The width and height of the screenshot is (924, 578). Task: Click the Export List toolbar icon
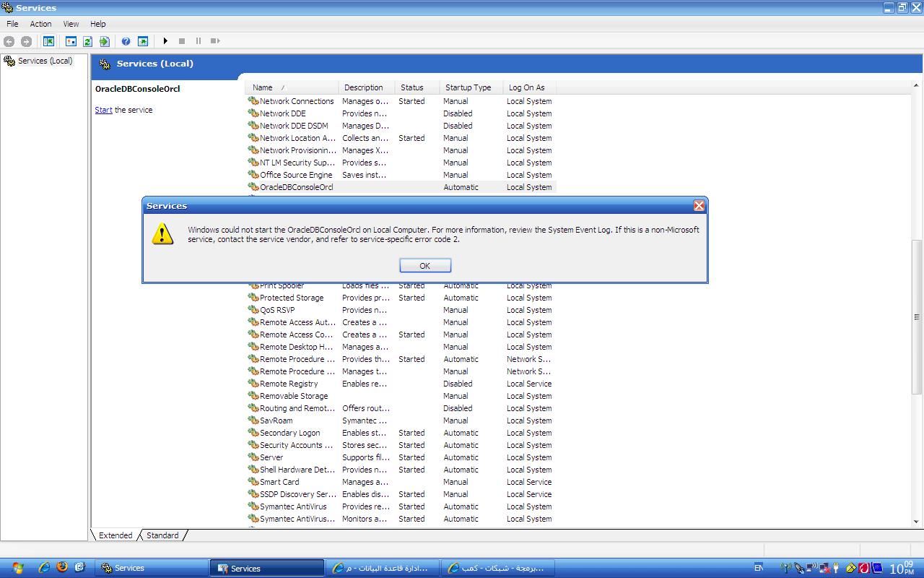[105, 41]
